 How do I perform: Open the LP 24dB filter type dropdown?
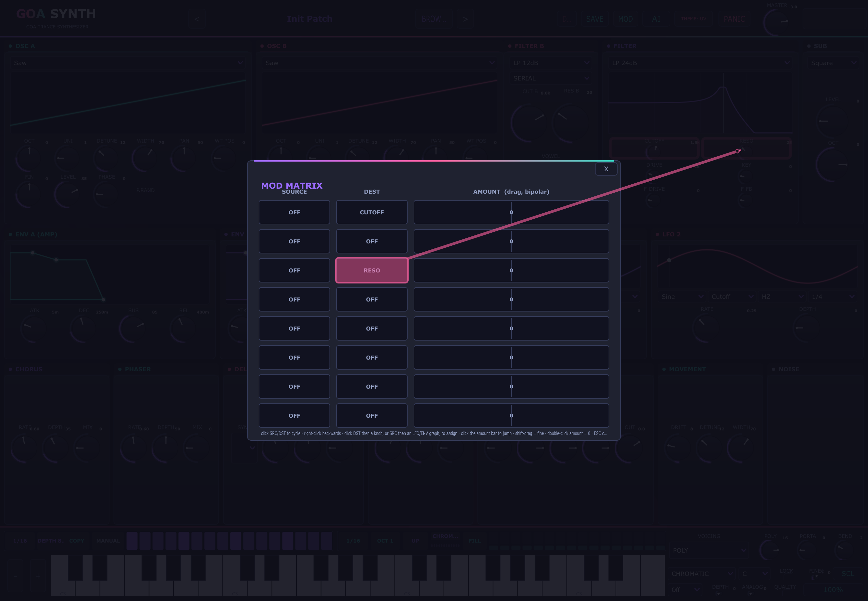pos(700,63)
